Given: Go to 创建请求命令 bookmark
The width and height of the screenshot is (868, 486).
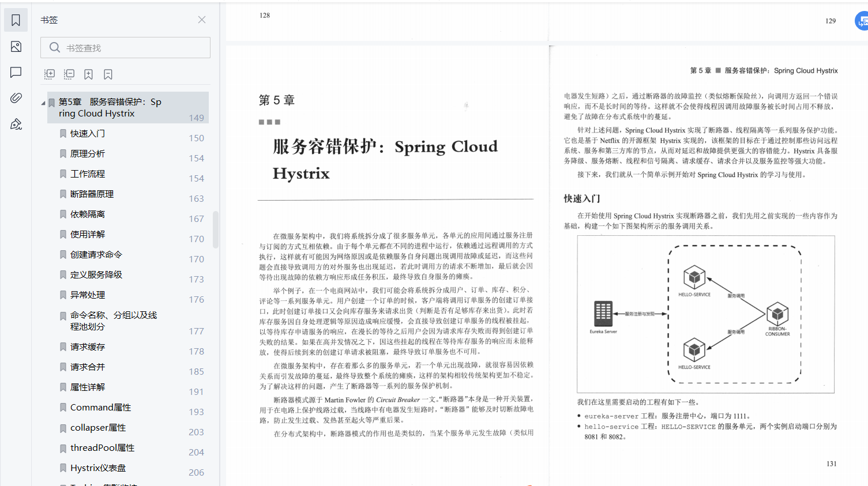Looking at the screenshot, I should tap(96, 255).
